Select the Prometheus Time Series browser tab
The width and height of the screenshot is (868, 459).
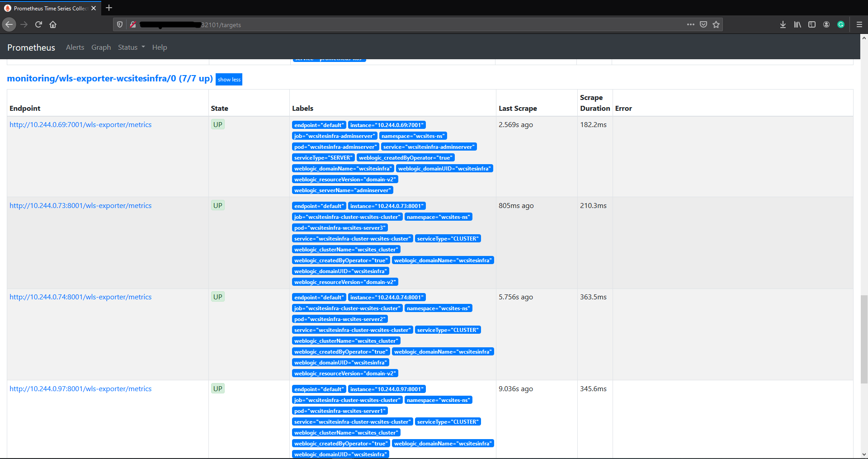[x=50, y=8]
